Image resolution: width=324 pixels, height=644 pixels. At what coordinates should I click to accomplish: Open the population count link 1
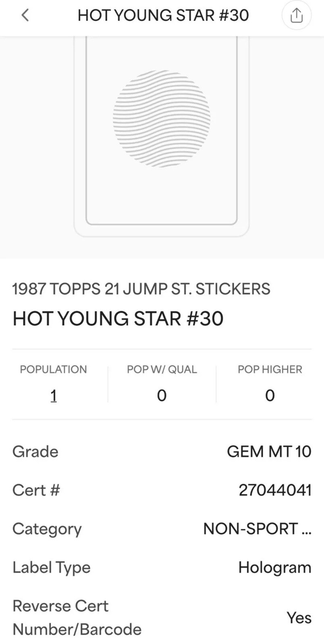tap(54, 396)
